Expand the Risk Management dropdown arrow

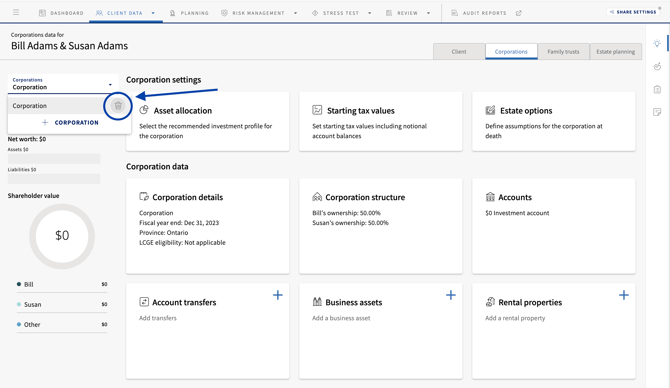pyautogui.click(x=295, y=13)
